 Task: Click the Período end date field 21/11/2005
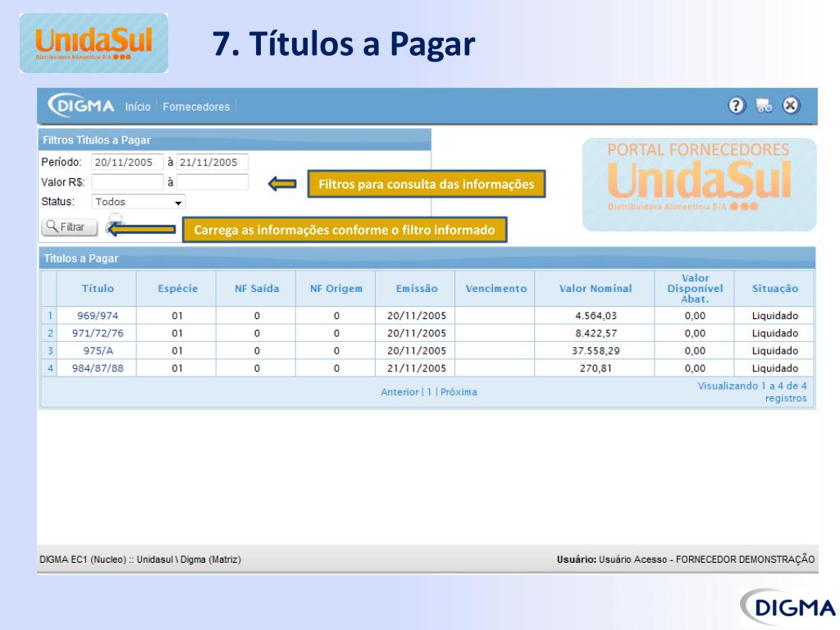[212, 162]
